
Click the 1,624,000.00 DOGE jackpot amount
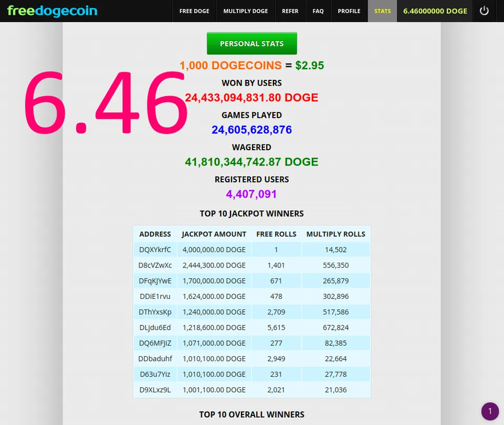214,296
